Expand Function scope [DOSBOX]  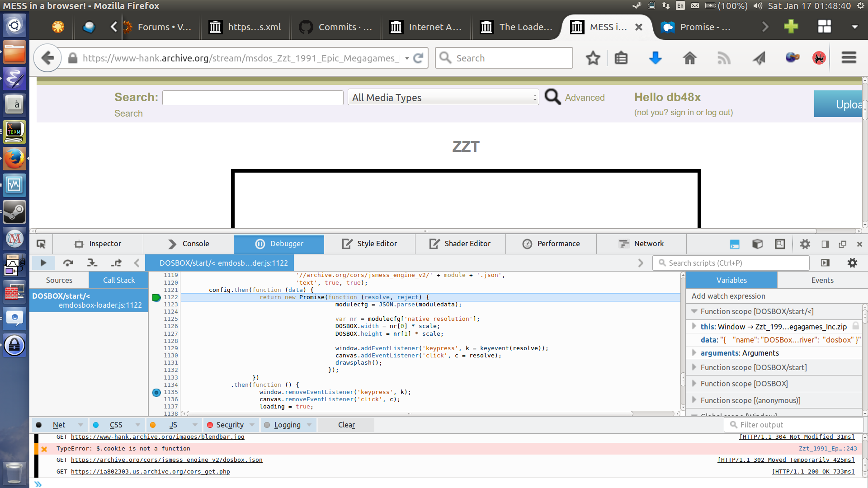pyautogui.click(x=694, y=384)
